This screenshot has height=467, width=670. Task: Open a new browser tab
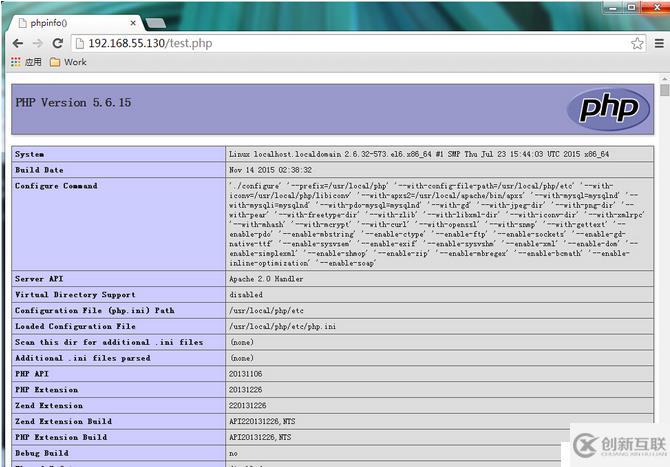(x=156, y=23)
